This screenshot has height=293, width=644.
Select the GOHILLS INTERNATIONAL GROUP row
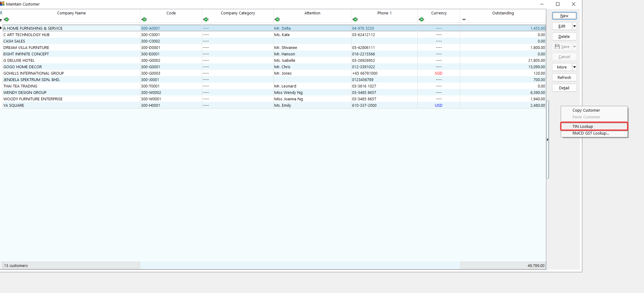(x=274, y=73)
